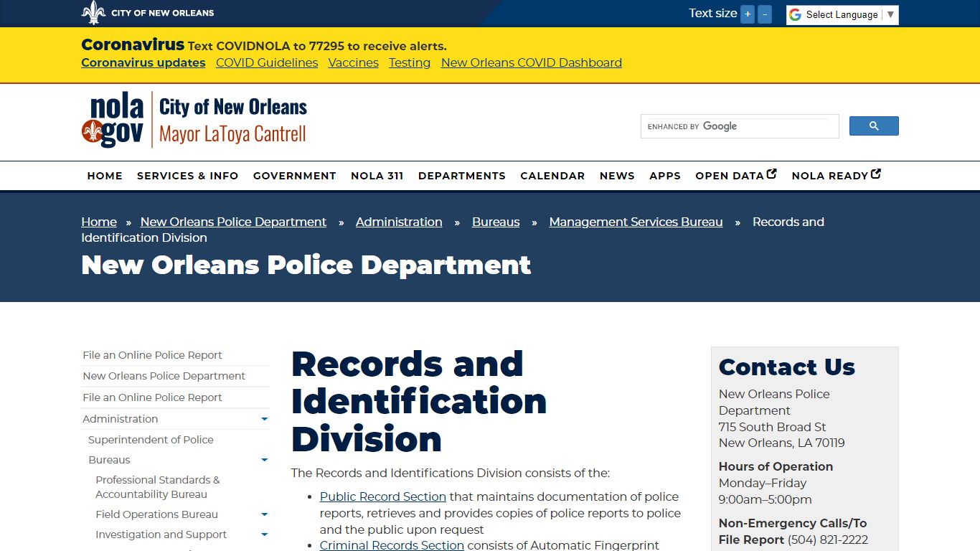This screenshot has width=980, height=551.
Task: Click the Administration breadcrumb link
Action: click(x=399, y=222)
